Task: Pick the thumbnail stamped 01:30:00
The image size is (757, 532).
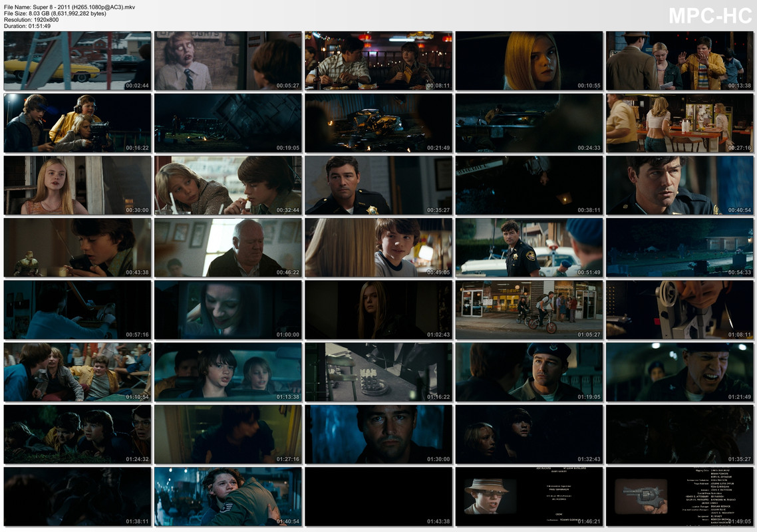Action: coord(378,434)
